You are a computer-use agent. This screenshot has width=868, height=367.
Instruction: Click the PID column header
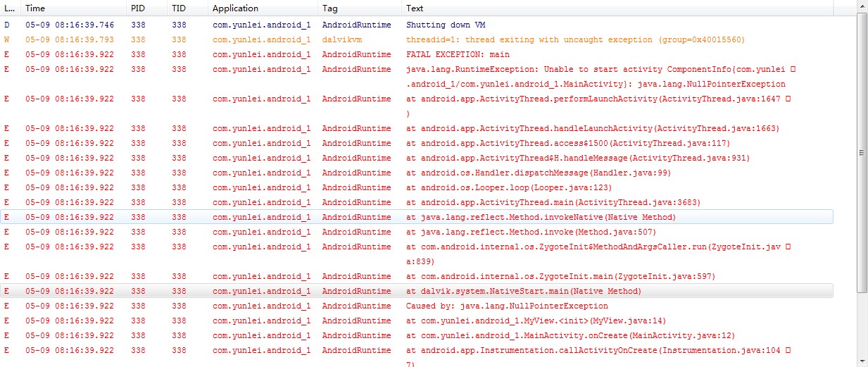click(x=147, y=8)
